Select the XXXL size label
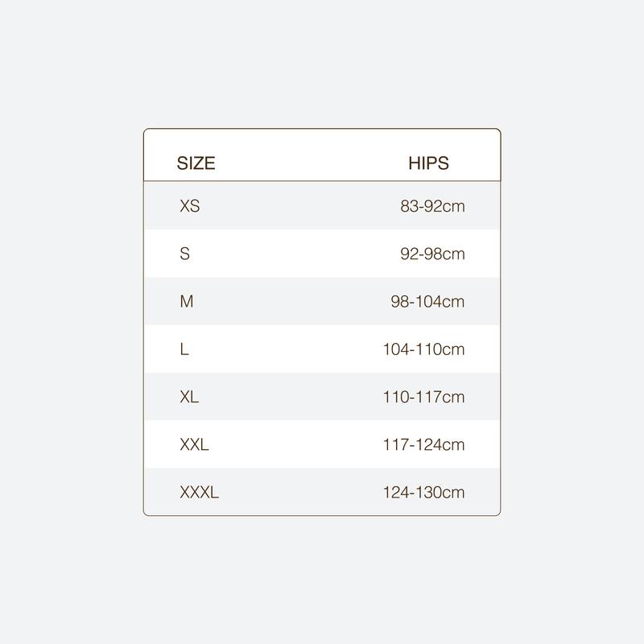This screenshot has width=644, height=644. click(199, 492)
